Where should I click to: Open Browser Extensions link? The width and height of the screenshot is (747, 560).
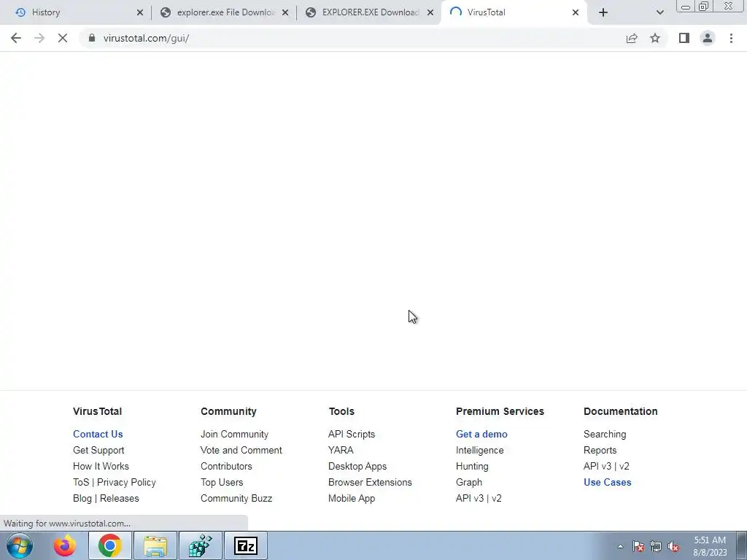[x=370, y=482]
